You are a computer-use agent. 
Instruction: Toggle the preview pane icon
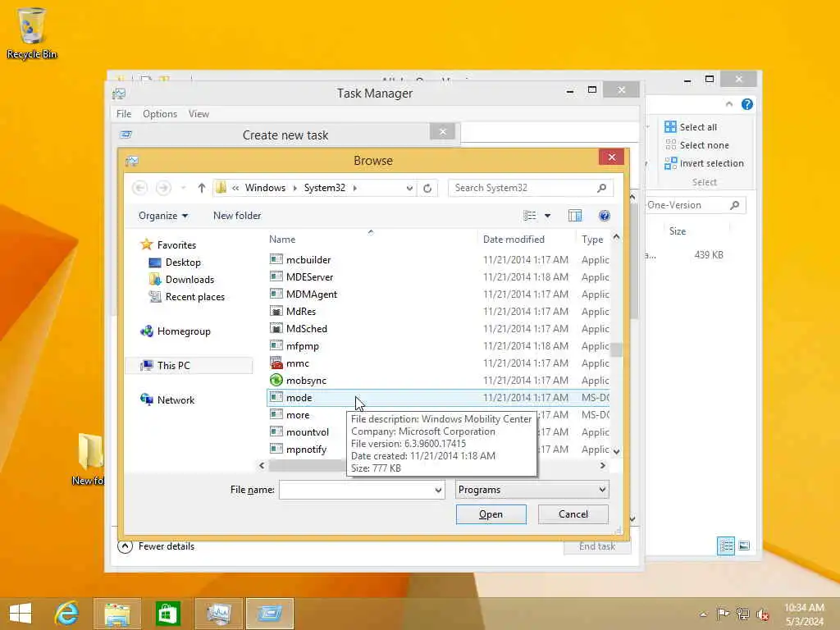pos(575,216)
